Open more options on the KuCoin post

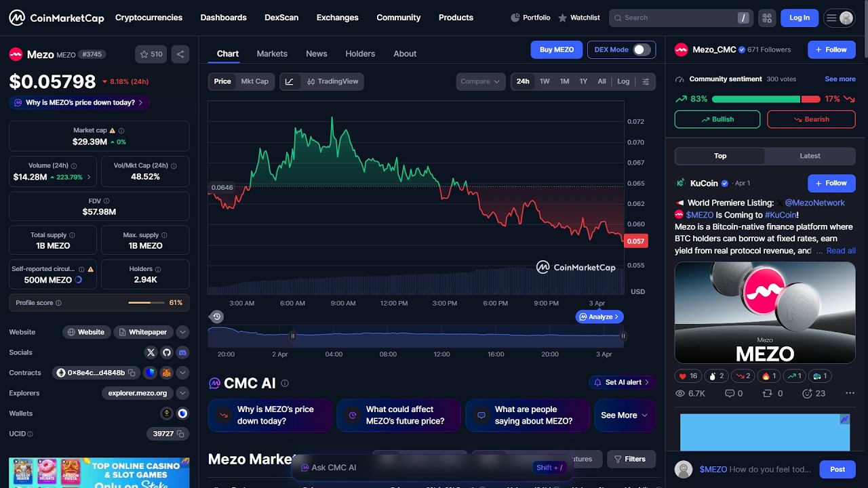[x=850, y=393]
